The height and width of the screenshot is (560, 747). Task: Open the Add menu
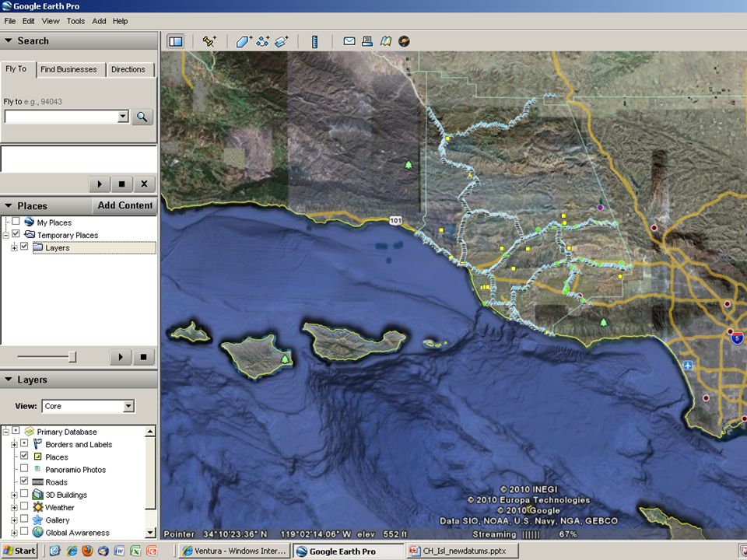pyautogui.click(x=99, y=21)
